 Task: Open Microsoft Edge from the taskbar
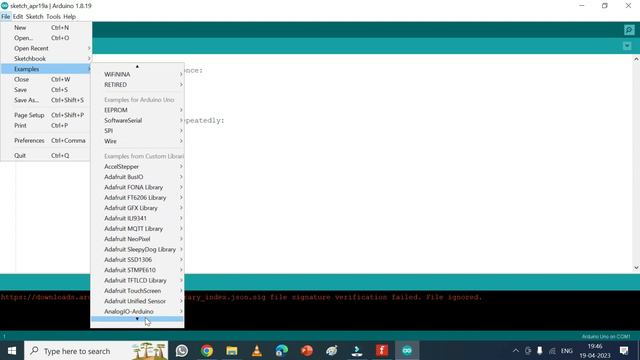coord(282,351)
